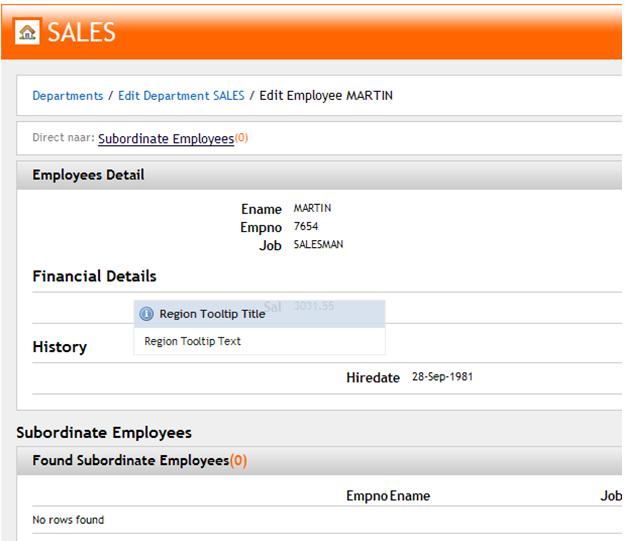Click the Financial Details heading
The width and height of the screenshot is (625, 541).
tap(94, 276)
